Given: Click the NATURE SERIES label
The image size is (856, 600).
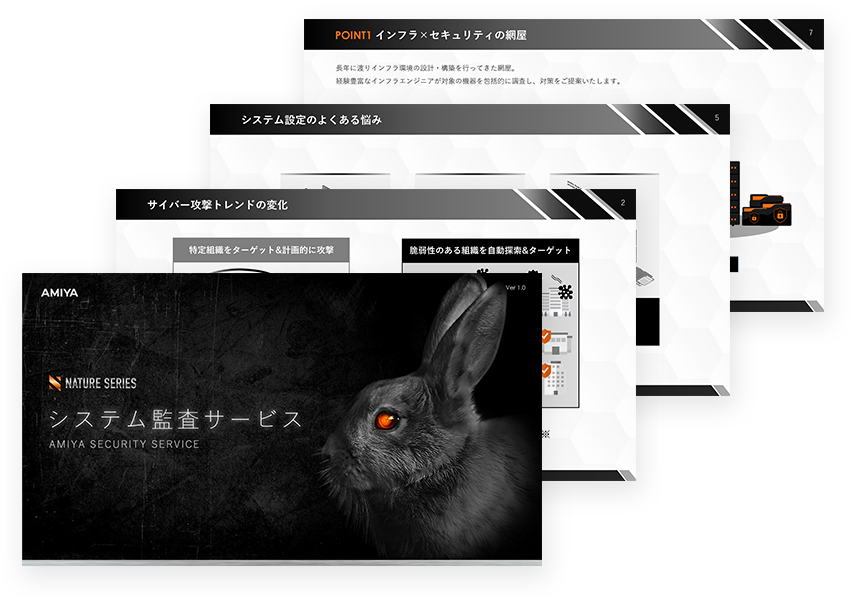Looking at the screenshot, I should pos(101,383).
